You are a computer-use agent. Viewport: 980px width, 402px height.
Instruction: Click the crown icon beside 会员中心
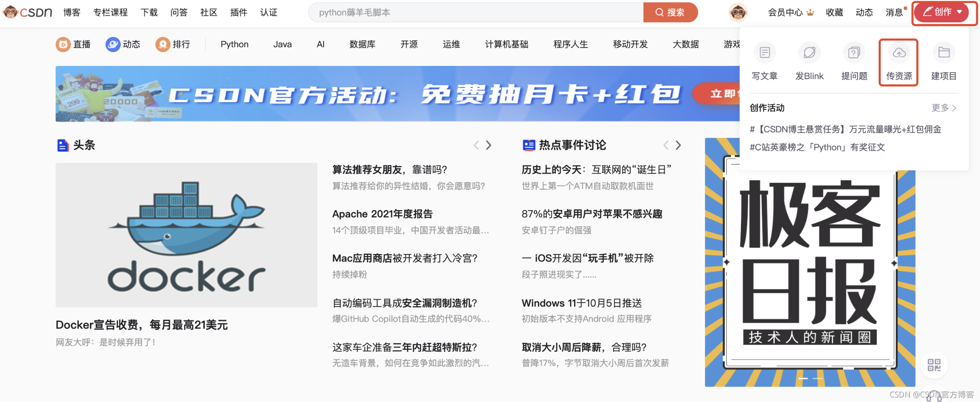coord(810,12)
